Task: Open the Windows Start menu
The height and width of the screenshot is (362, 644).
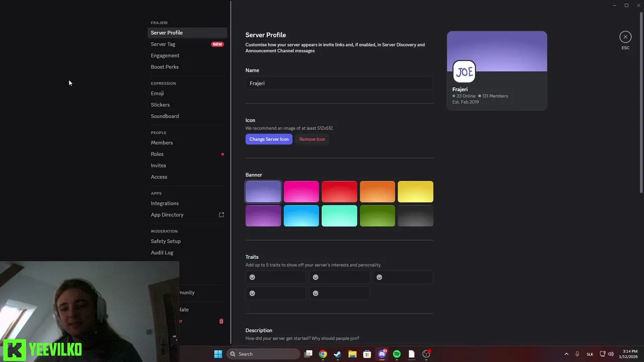Action: (218, 354)
